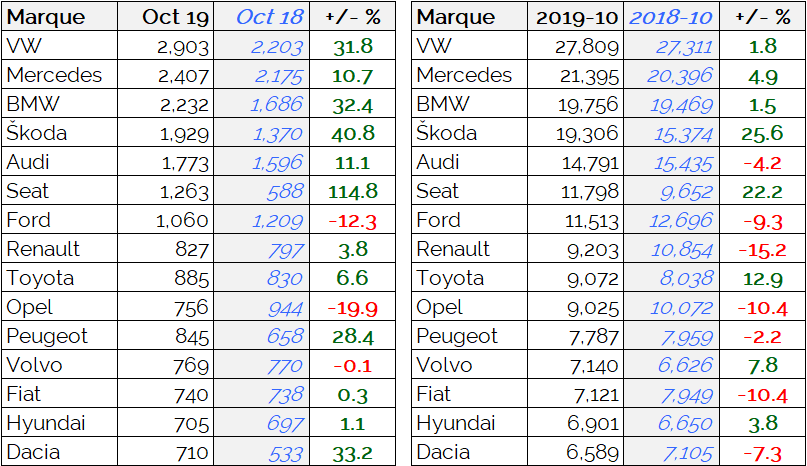Screen dimensions: 807x466
Task: Click Audi's -4.2 percent cell
Action: [763, 162]
